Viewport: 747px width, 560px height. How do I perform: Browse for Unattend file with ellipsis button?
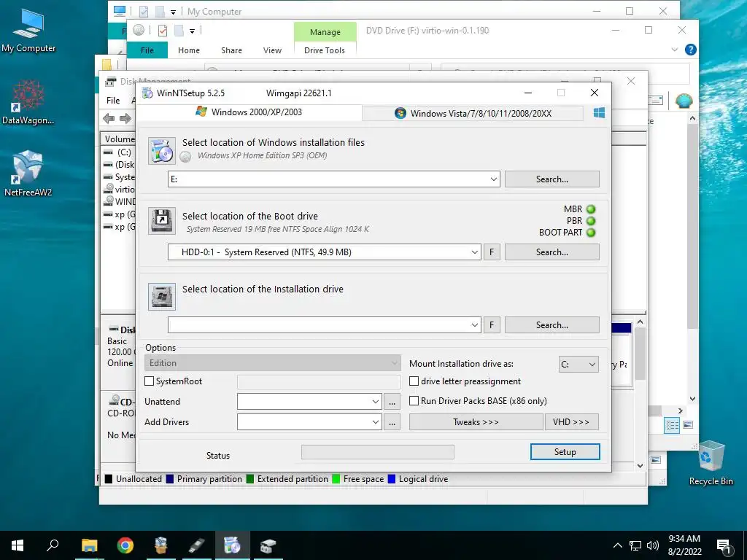392,402
